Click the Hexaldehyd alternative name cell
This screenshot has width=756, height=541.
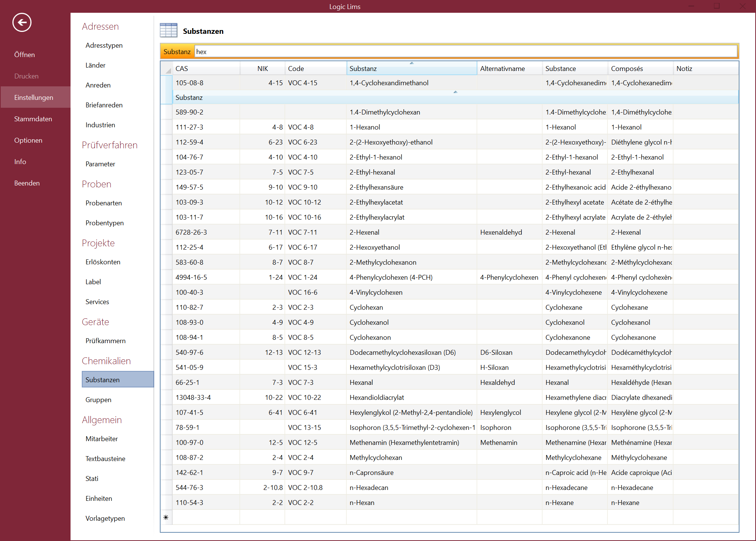(x=510, y=383)
